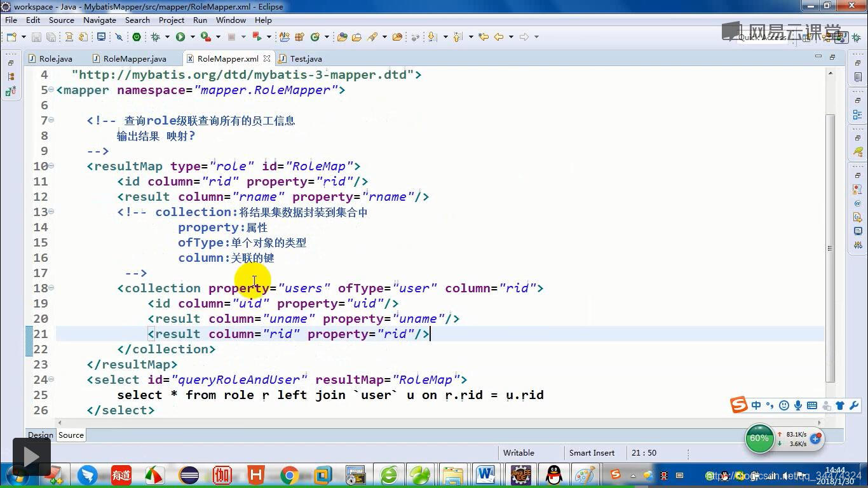
Task: Click the Open Type toolbar icon
Action: [x=342, y=37]
